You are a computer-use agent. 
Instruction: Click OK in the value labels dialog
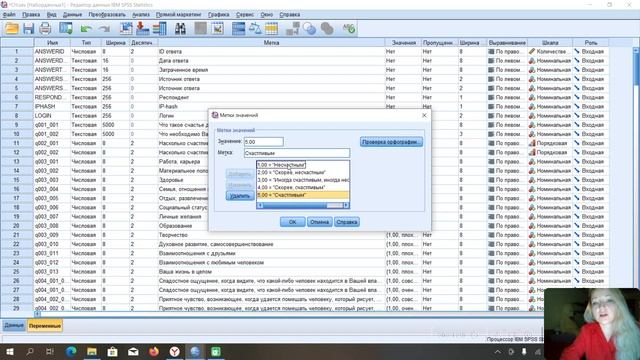click(292, 222)
